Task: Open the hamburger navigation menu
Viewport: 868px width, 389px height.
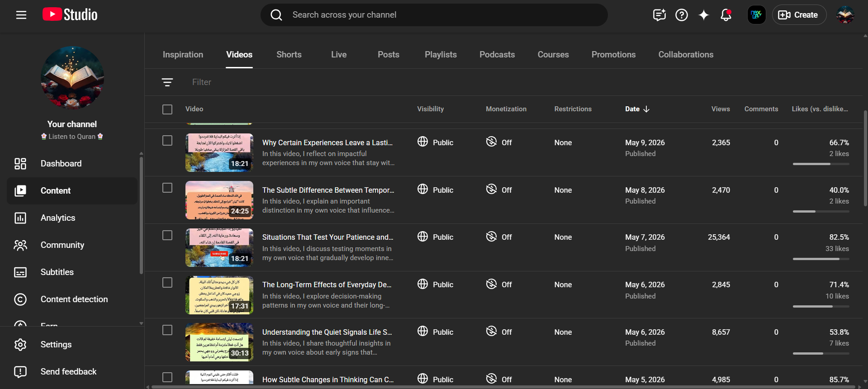Action: [21, 15]
